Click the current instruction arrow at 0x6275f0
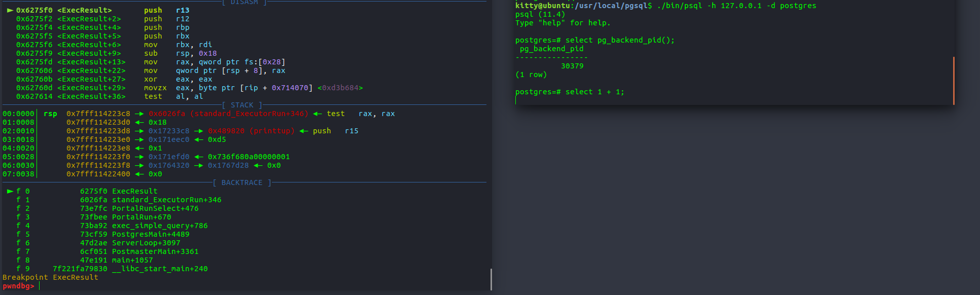Viewport: 980px width, 295px height. [x=10, y=10]
